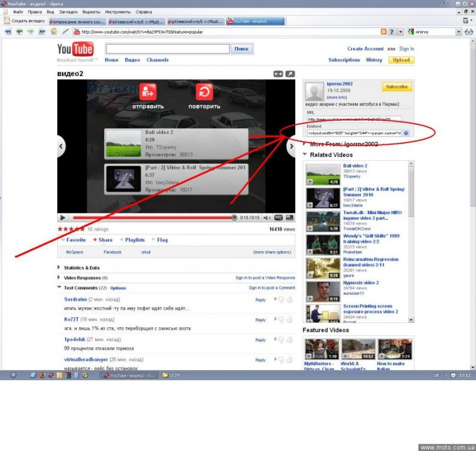Open comment Options link
The height and width of the screenshot is (451, 476).
118,288
